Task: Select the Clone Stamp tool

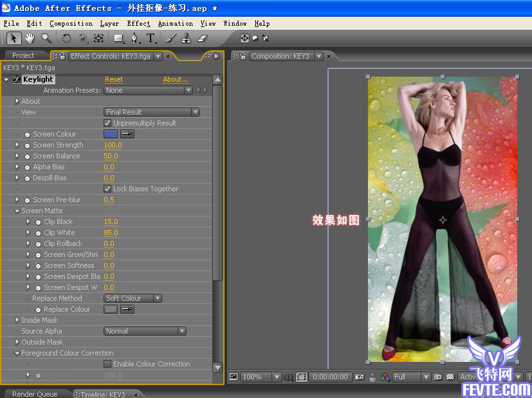Action: (186, 38)
